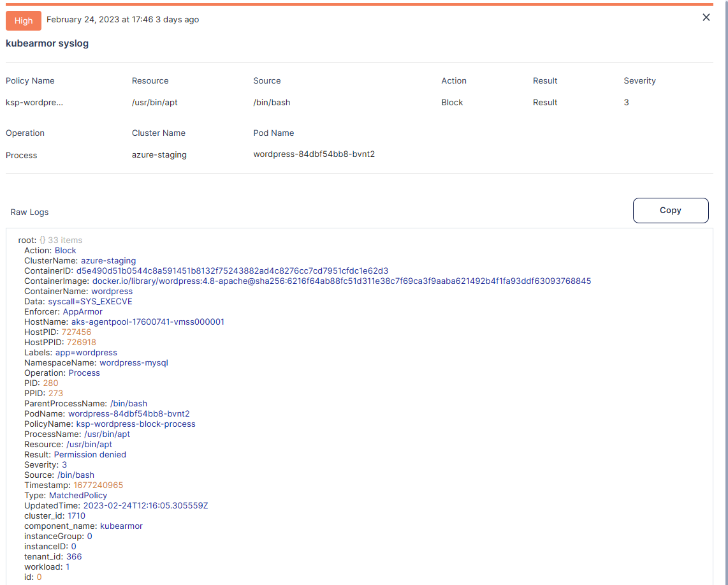Image resolution: width=728 pixels, height=585 pixels.
Task: Click the Process operation value in summary
Action: (22, 155)
